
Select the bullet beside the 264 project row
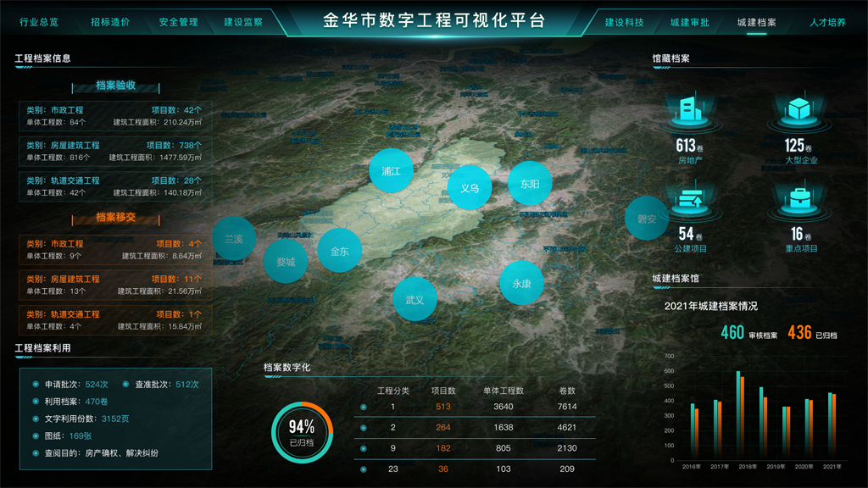coord(364,428)
